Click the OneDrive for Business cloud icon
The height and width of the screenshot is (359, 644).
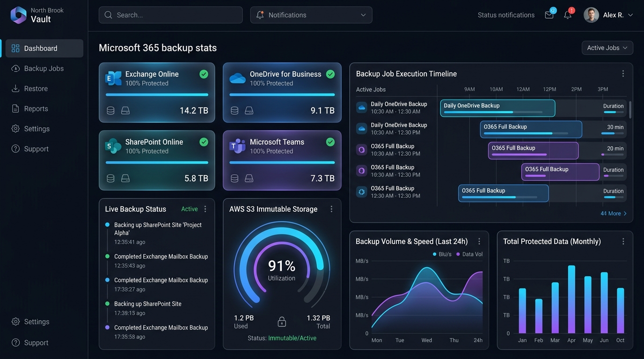point(237,78)
